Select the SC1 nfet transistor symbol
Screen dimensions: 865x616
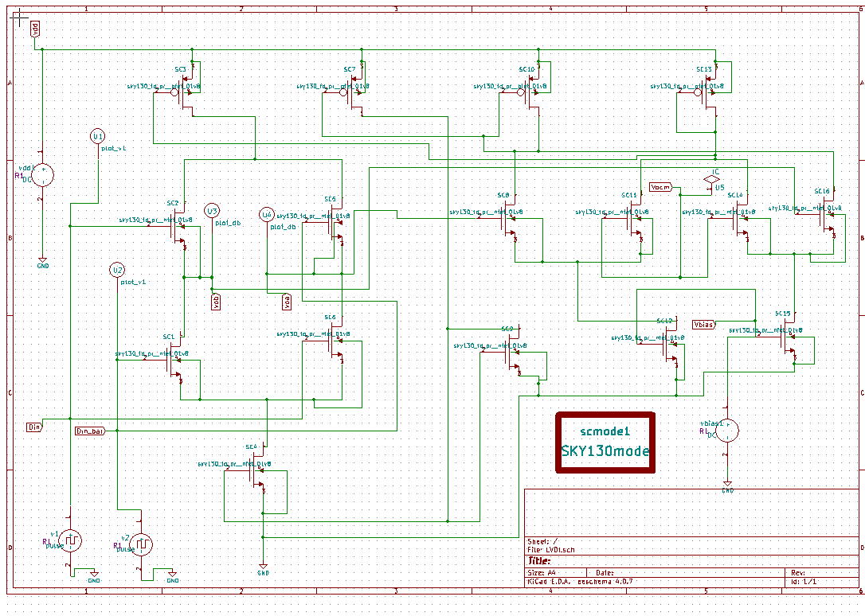click(171, 360)
